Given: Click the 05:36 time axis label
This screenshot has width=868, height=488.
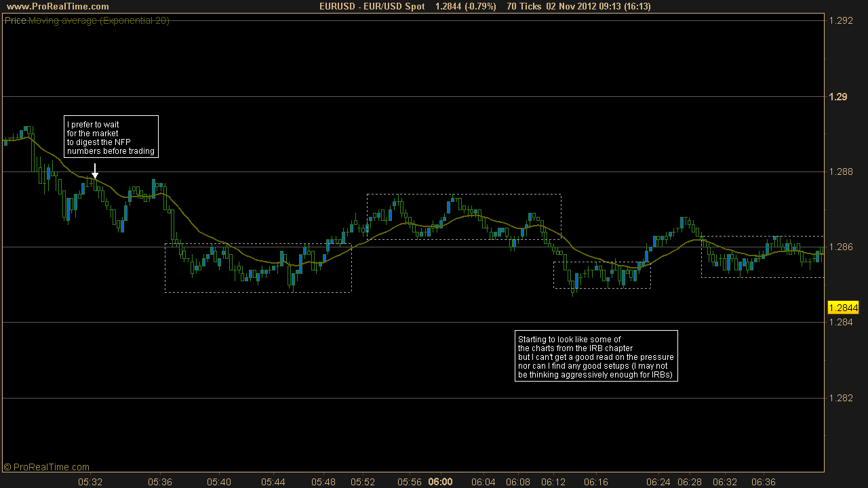Looking at the screenshot, I should tap(160, 482).
